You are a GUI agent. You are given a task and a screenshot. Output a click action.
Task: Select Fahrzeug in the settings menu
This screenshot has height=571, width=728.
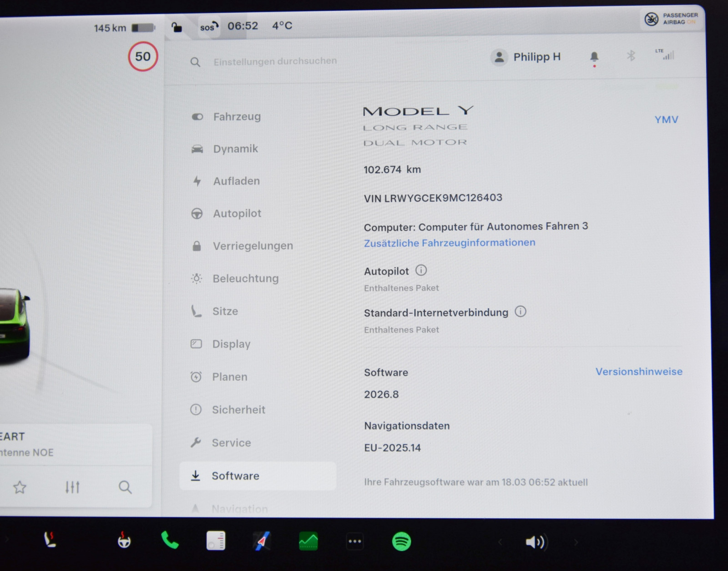click(x=237, y=117)
